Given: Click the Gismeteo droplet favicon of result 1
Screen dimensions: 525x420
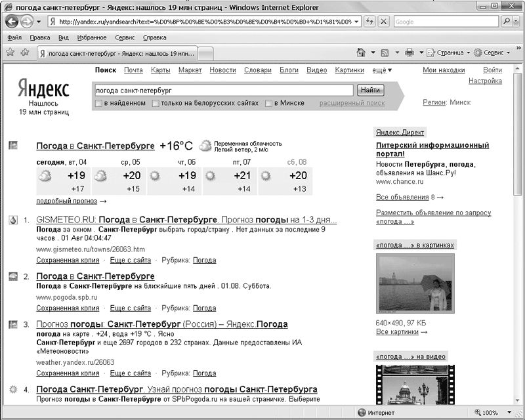Looking at the screenshot, I should (13, 220).
